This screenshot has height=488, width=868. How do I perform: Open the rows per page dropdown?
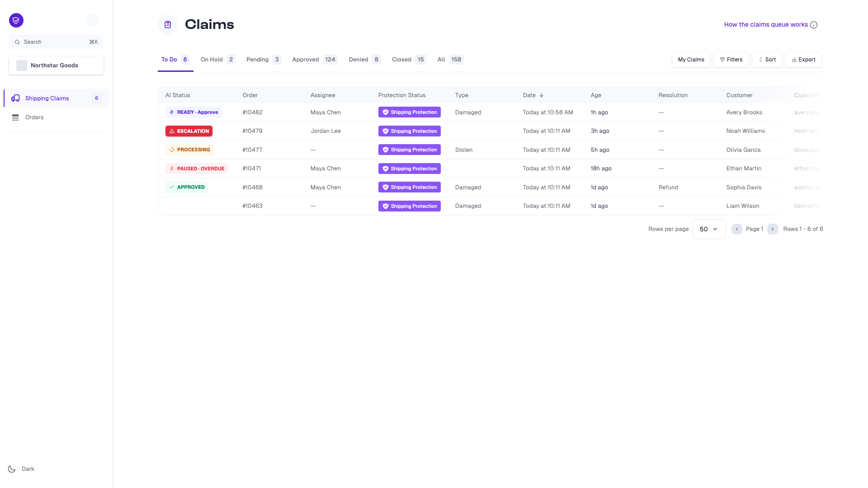tap(709, 229)
